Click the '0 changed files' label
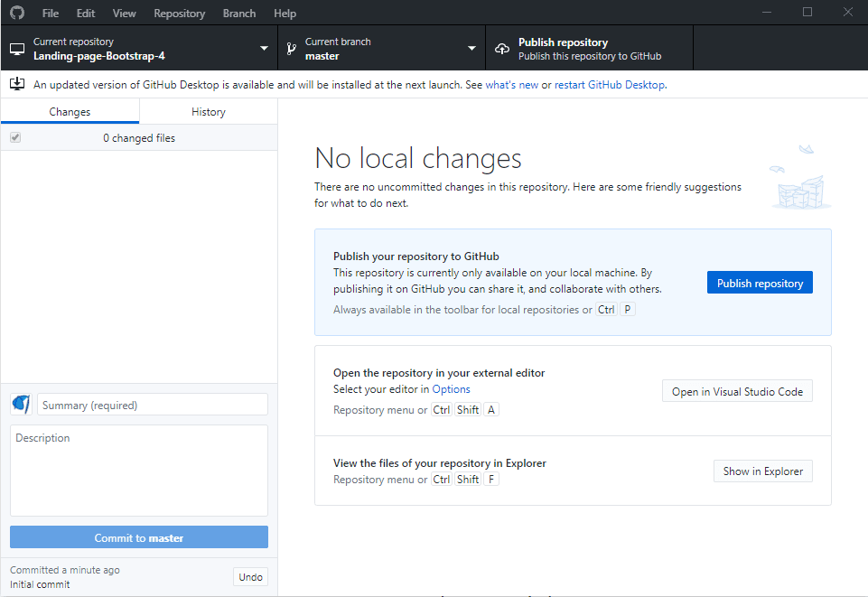The height and width of the screenshot is (597, 868). tap(139, 138)
